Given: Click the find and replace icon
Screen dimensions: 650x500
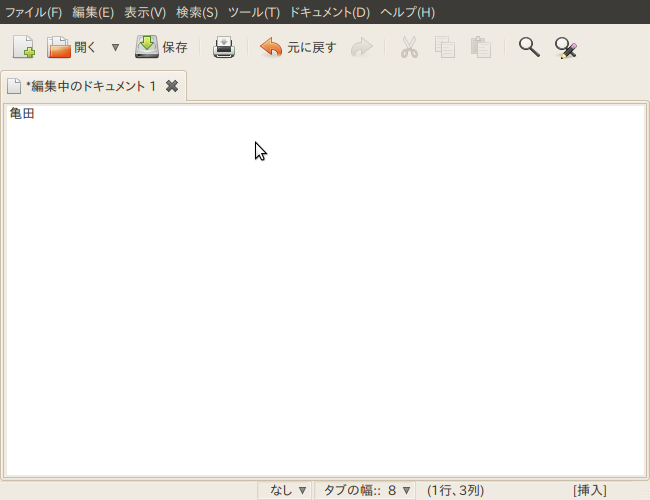Looking at the screenshot, I should pos(566,47).
